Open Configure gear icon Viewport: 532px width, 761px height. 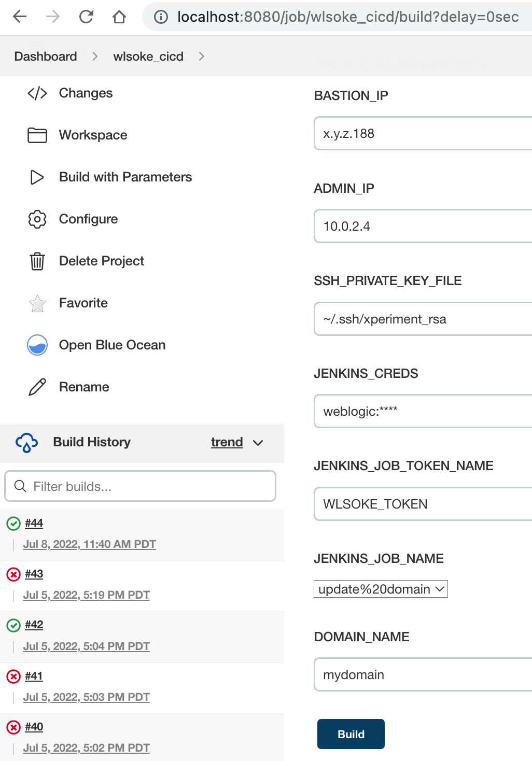click(x=37, y=219)
